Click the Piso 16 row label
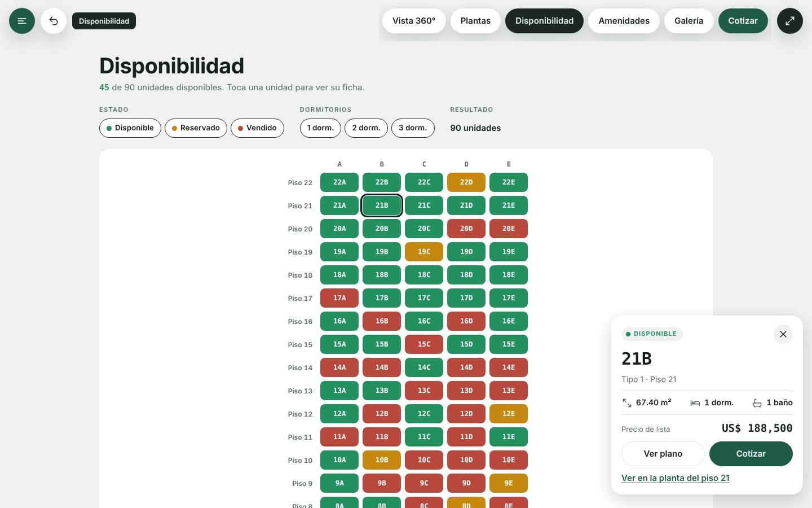Image resolution: width=812 pixels, height=508 pixels. point(300,322)
